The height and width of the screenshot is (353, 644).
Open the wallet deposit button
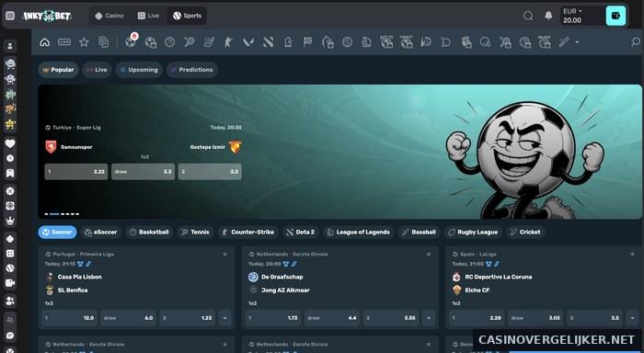click(x=615, y=16)
